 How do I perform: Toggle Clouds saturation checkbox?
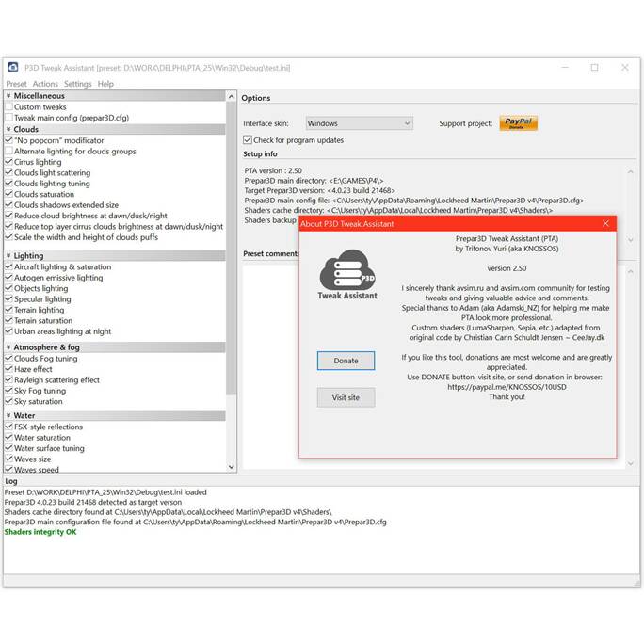[x=9, y=194]
